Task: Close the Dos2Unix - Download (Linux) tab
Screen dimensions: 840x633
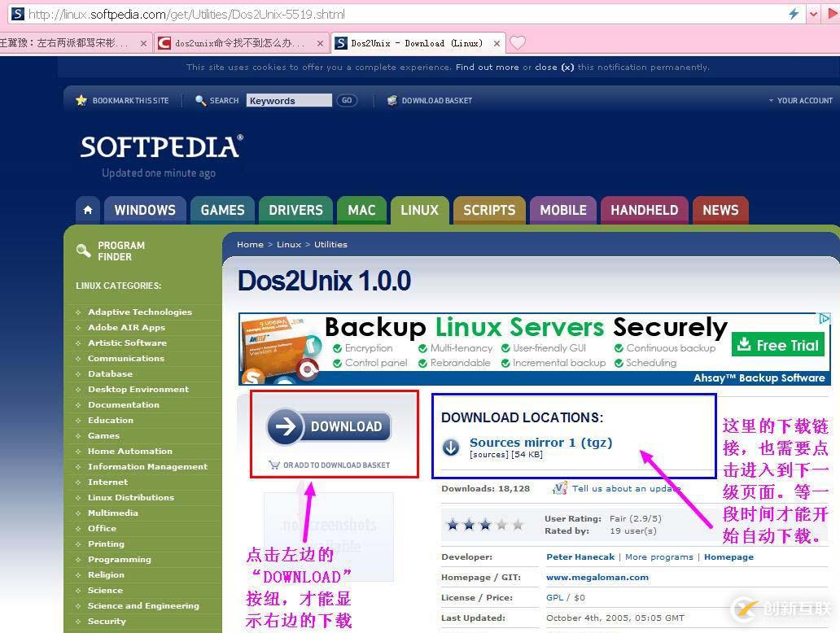Action: pyautogui.click(x=497, y=43)
